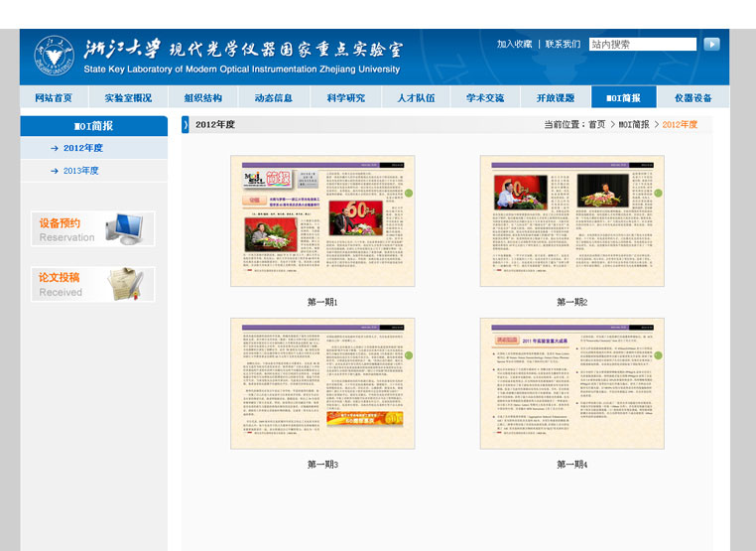The height and width of the screenshot is (551, 756).
Task: Click the 联系我们 link
Action: pos(563,44)
